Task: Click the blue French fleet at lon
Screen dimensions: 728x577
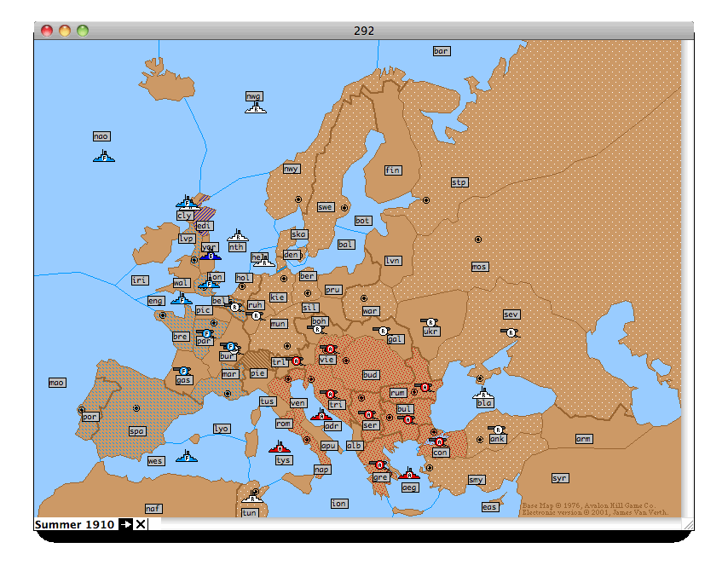Action: tap(209, 284)
